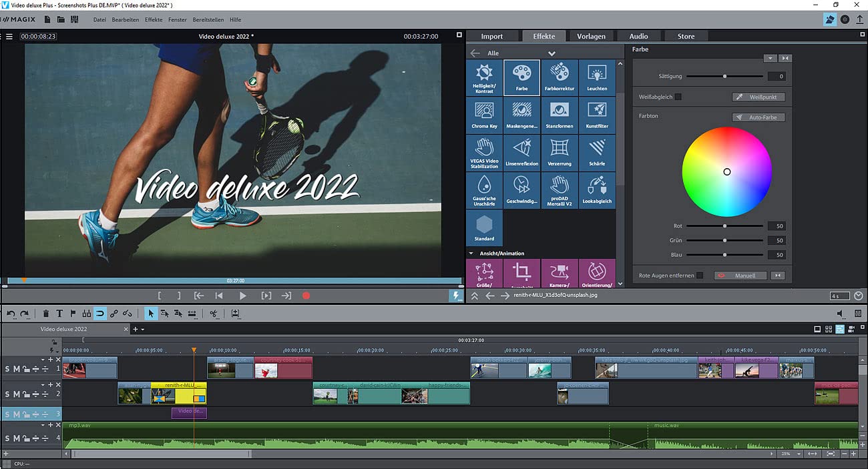Solo track 4 with its S button
The height and width of the screenshot is (469, 868).
tap(7, 438)
